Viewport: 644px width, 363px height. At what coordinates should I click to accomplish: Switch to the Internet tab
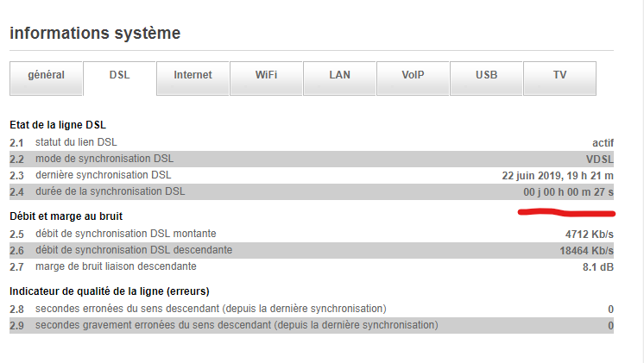click(193, 76)
